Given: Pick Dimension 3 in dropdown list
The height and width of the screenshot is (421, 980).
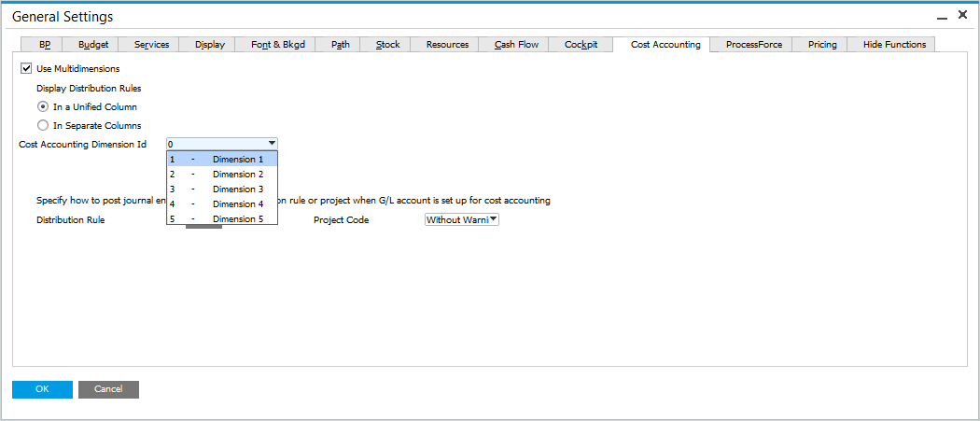Looking at the screenshot, I should [x=222, y=189].
